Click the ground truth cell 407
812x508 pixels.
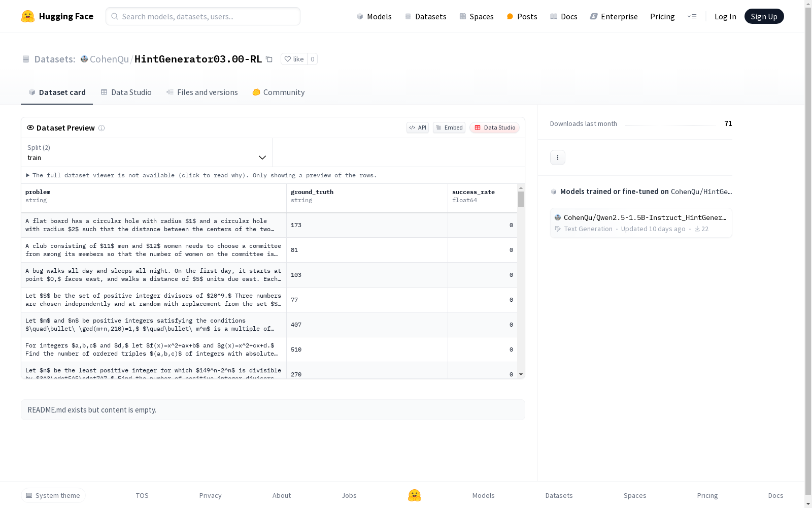coord(367,325)
